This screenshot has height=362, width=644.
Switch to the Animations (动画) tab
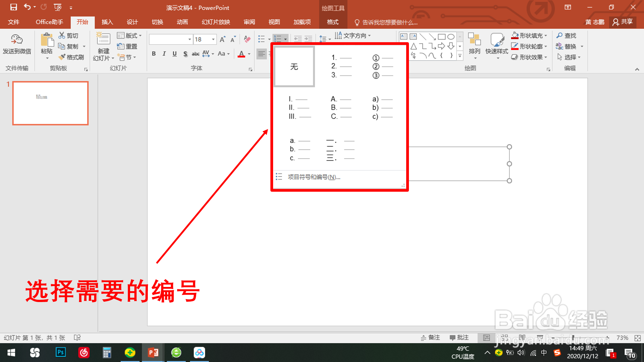[182, 22]
